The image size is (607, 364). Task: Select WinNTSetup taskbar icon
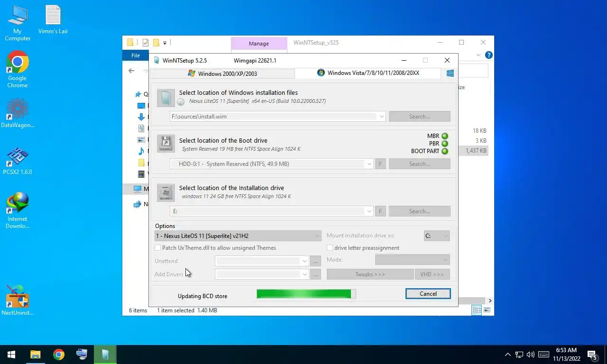(105, 354)
